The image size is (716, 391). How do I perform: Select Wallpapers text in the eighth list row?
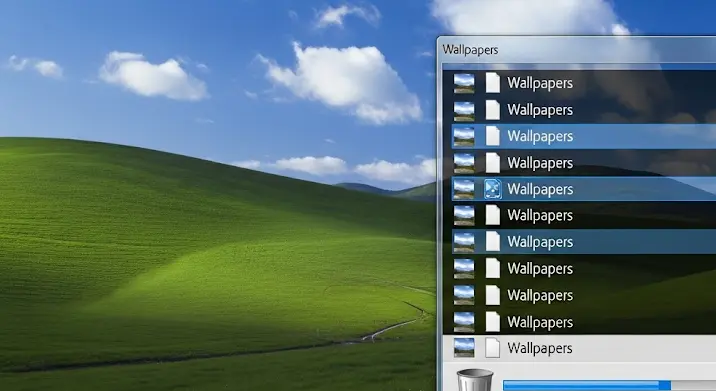point(540,269)
